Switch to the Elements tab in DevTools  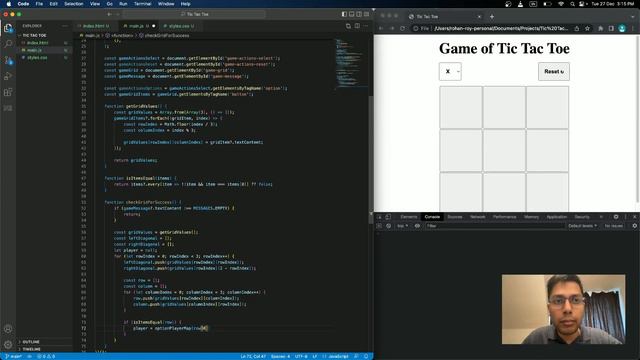409,217
